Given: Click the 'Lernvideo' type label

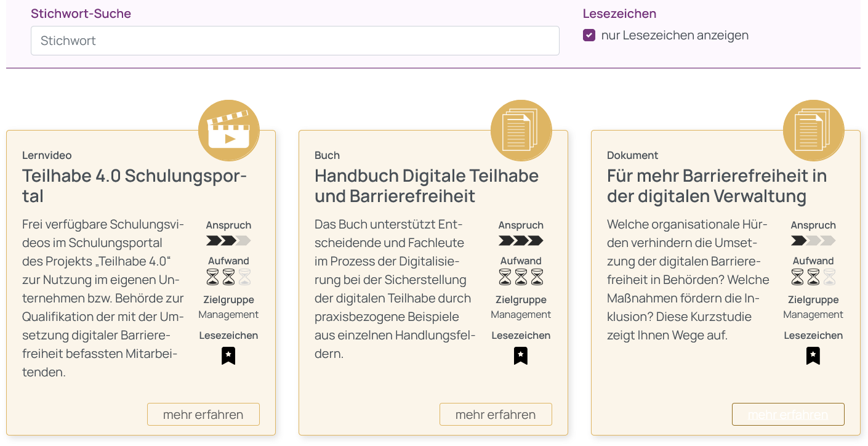Looking at the screenshot, I should [47, 155].
